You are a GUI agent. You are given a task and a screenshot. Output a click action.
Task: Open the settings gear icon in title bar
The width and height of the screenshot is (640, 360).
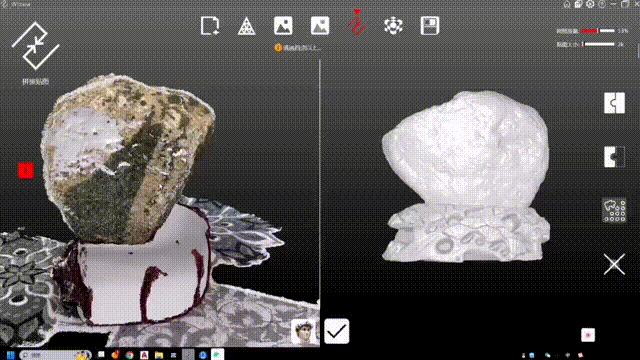pos(590,4)
